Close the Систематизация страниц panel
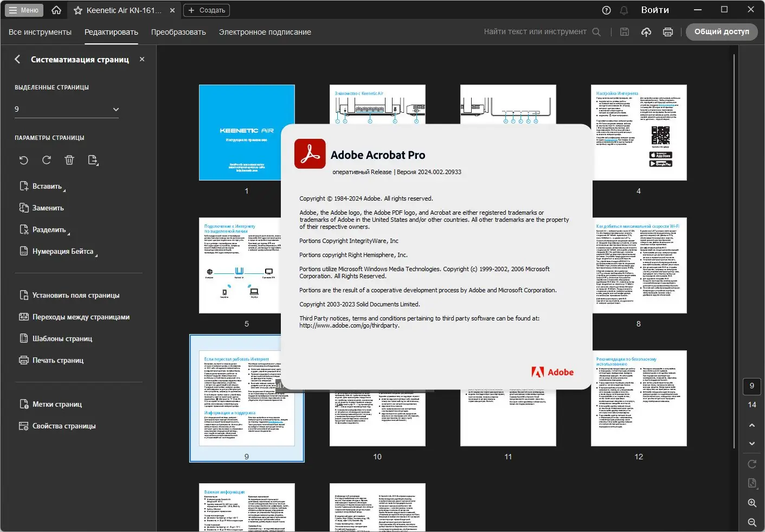 click(x=142, y=59)
